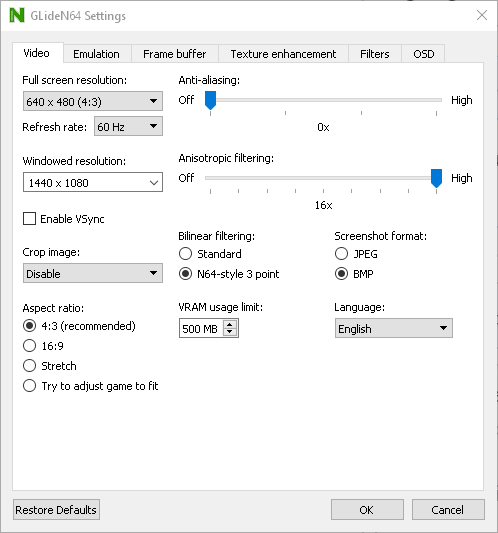Open the OSD tab

[424, 54]
